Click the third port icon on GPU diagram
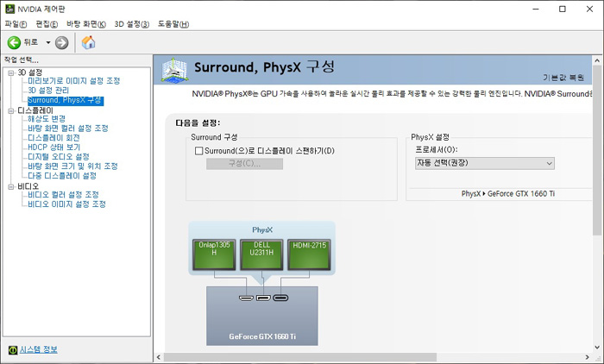 click(x=280, y=298)
